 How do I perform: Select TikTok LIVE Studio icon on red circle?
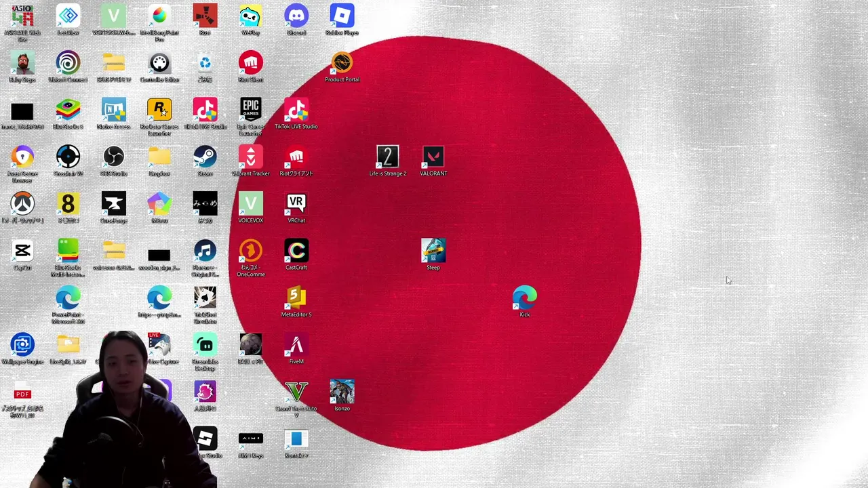(x=296, y=110)
